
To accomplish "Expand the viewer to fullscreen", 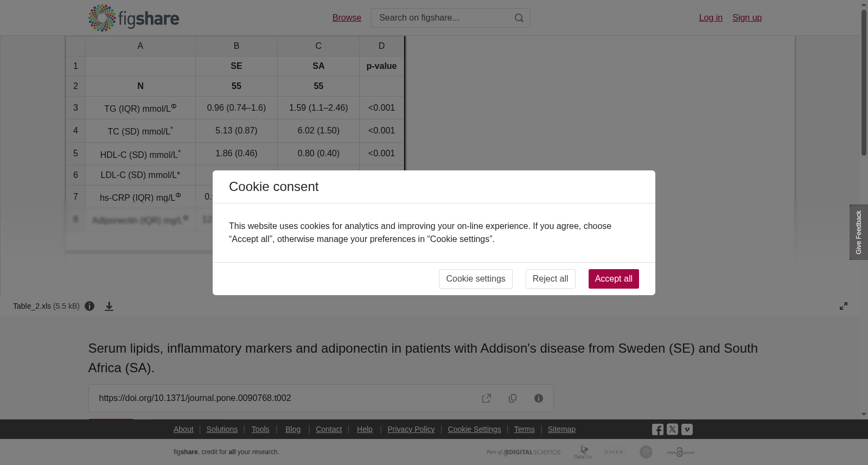I will pos(844,306).
